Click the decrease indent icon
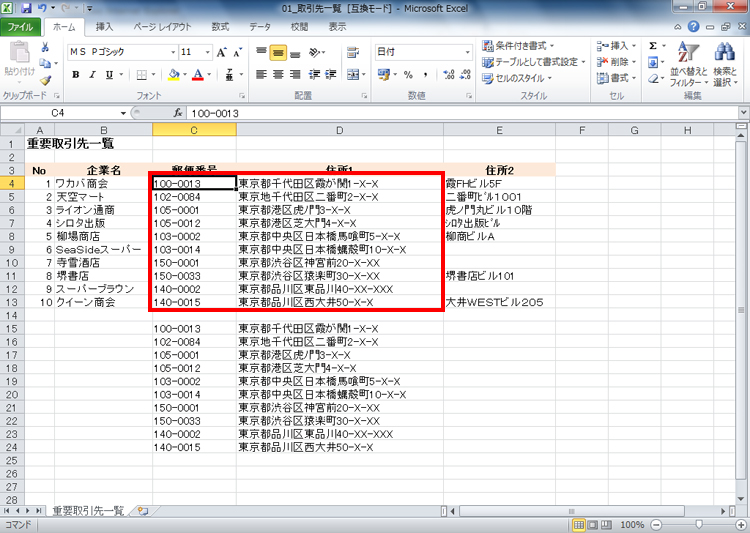Screen dimensions: 750x533 click(314, 75)
